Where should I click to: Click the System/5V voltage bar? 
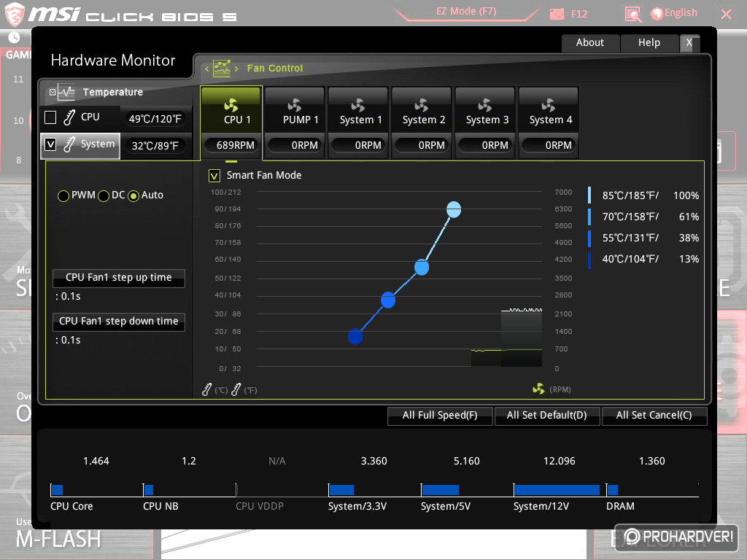(440, 490)
